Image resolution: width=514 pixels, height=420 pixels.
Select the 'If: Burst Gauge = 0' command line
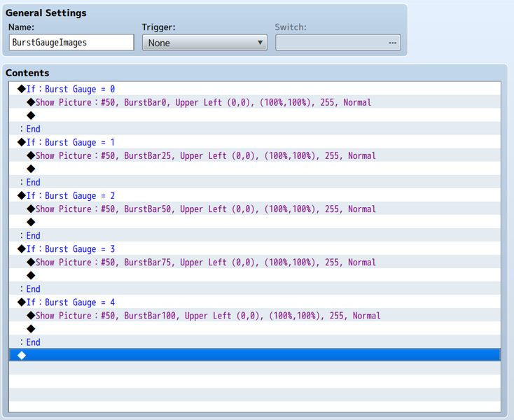click(70, 89)
